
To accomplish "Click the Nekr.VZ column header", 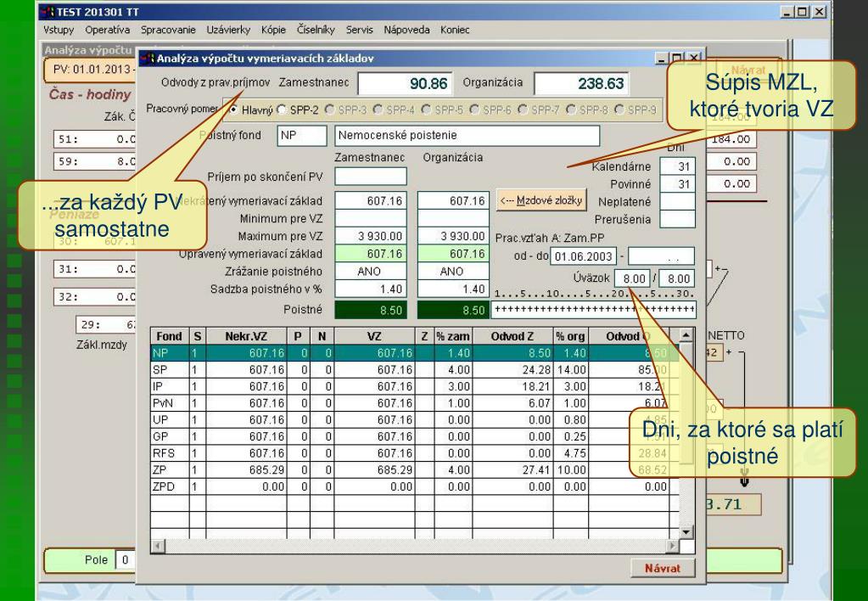I will click(246, 336).
